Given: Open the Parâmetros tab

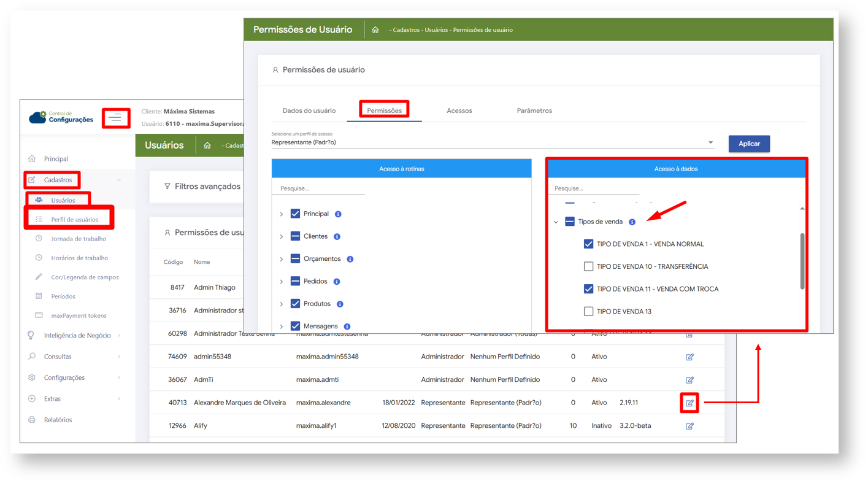Looking at the screenshot, I should tap(534, 110).
